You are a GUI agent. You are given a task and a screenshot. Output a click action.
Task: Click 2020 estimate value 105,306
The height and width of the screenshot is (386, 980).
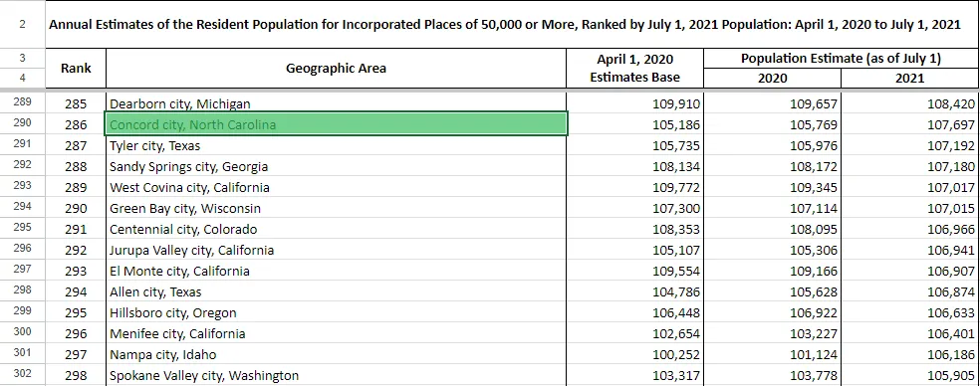click(773, 250)
